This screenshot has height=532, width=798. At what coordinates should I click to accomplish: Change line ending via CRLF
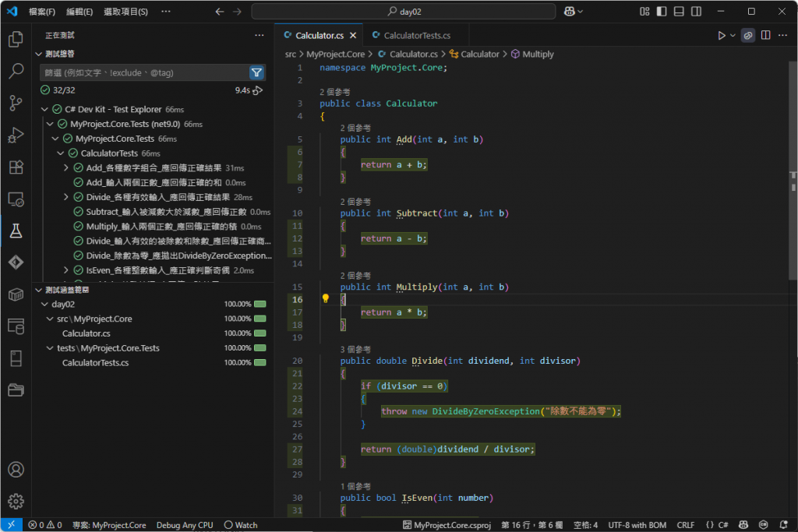point(686,525)
